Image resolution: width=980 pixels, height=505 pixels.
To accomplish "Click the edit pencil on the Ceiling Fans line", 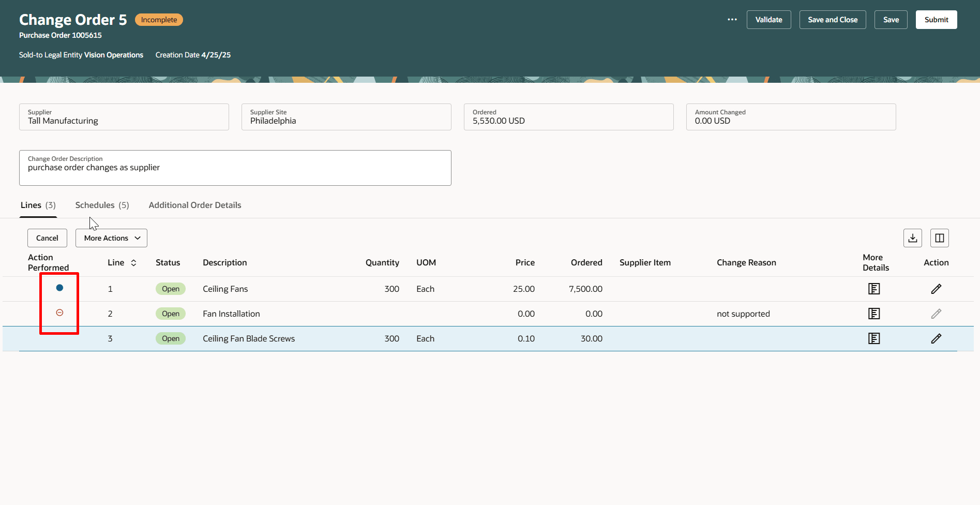I will click(936, 289).
